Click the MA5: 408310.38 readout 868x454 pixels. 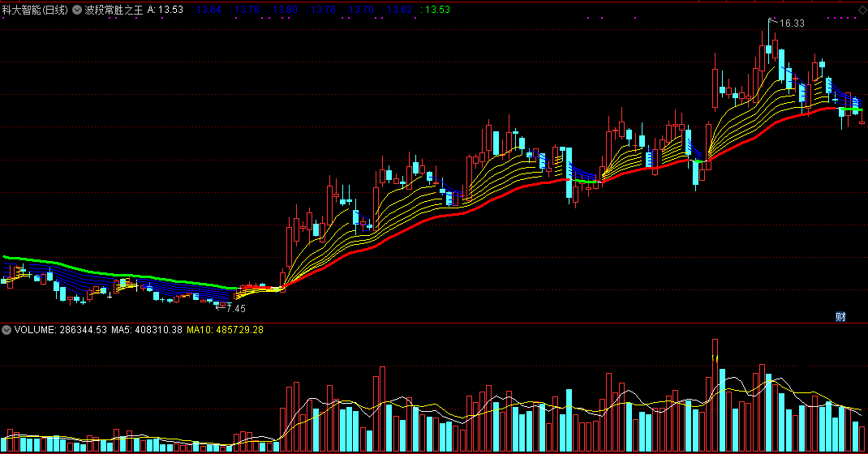click(x=147, y=330)
